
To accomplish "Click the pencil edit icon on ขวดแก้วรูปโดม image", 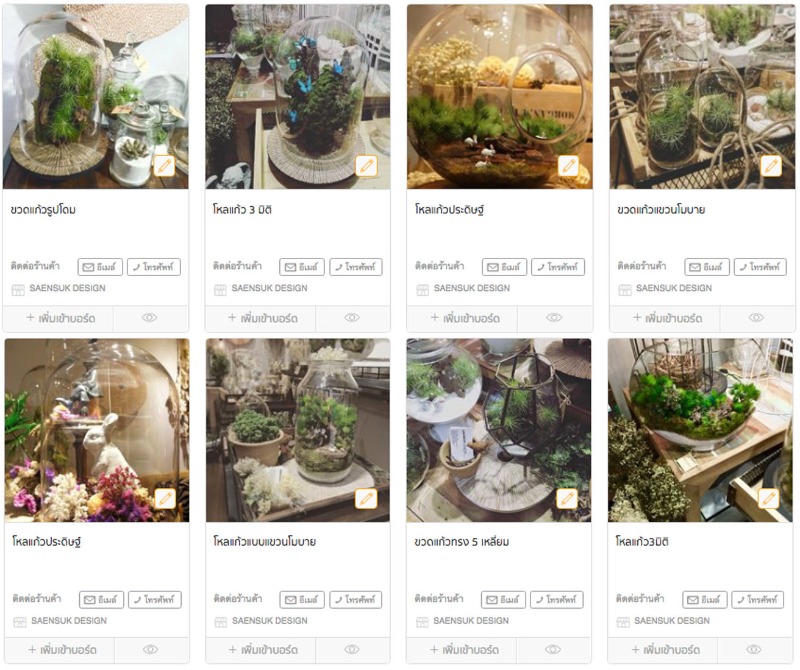I will 164,165.
